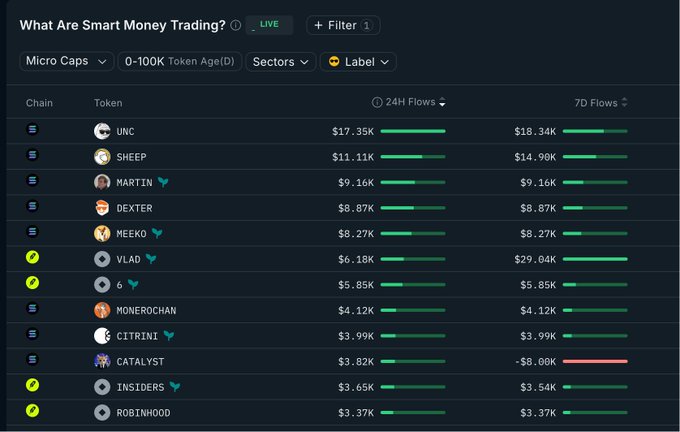Click the MEEKO token avatar

tap(102, 233)
